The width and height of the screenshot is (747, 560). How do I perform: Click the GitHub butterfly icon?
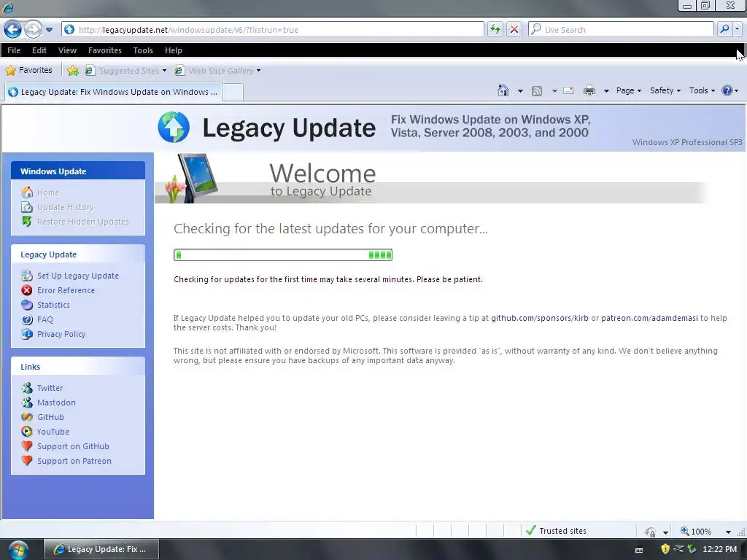pyautogui.click(x=27, y=417)
